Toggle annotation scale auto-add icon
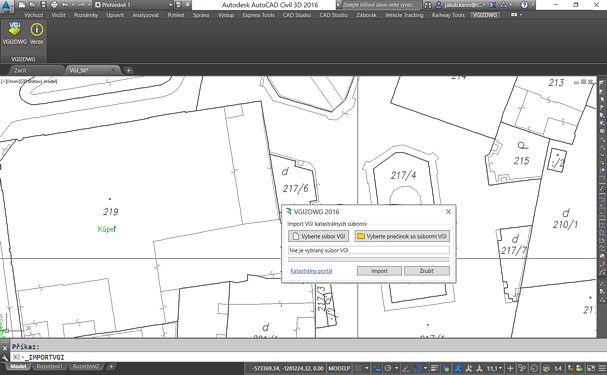This screenshot has height=375, width=607. click(469, 368)
